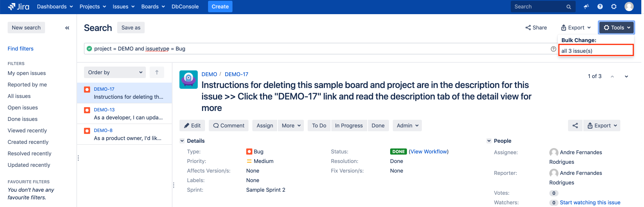Open the settings gear in header
Screen dimensions: 644x207
click(614, 7)
